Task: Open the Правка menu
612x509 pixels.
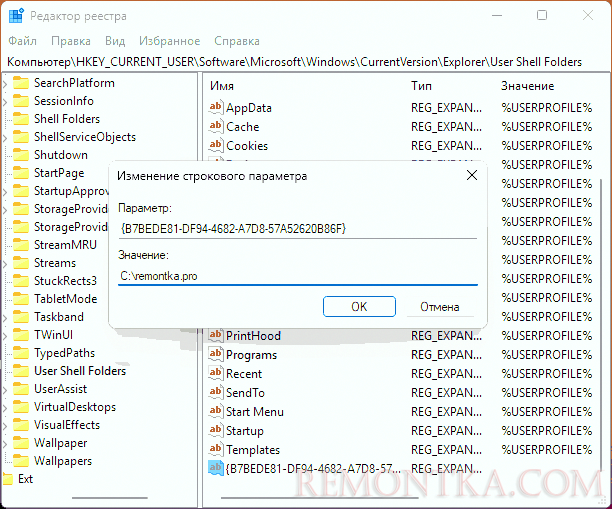Action: click(x=71, y=41)
